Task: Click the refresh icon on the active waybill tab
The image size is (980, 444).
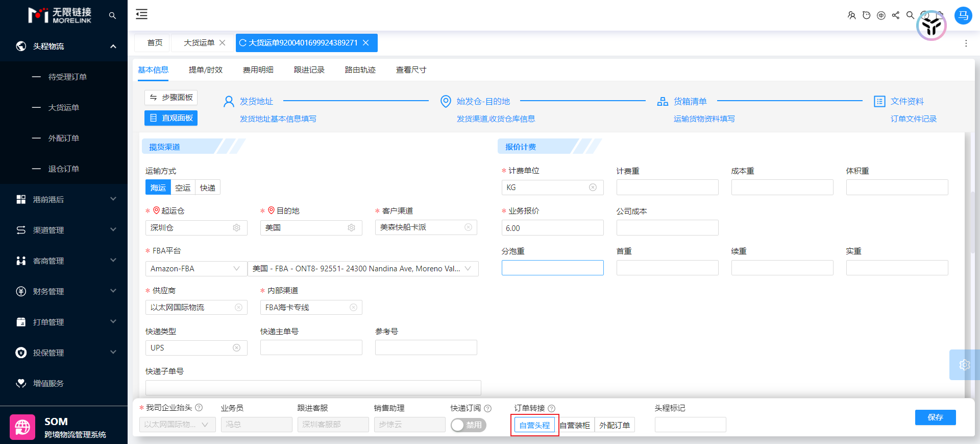Action: 243,43
